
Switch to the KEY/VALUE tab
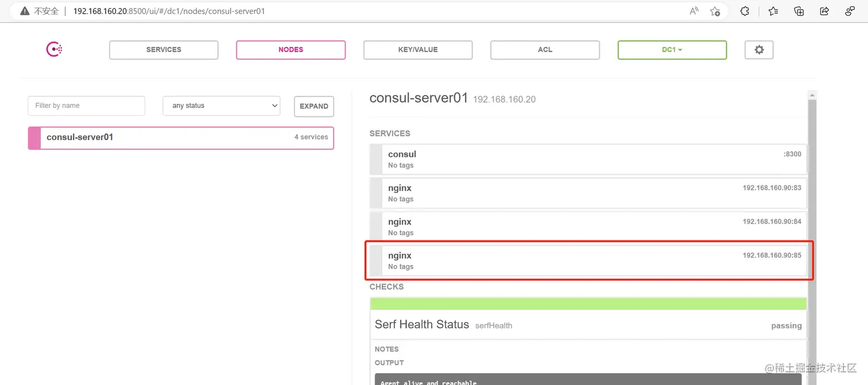click(x=418, y=50)
